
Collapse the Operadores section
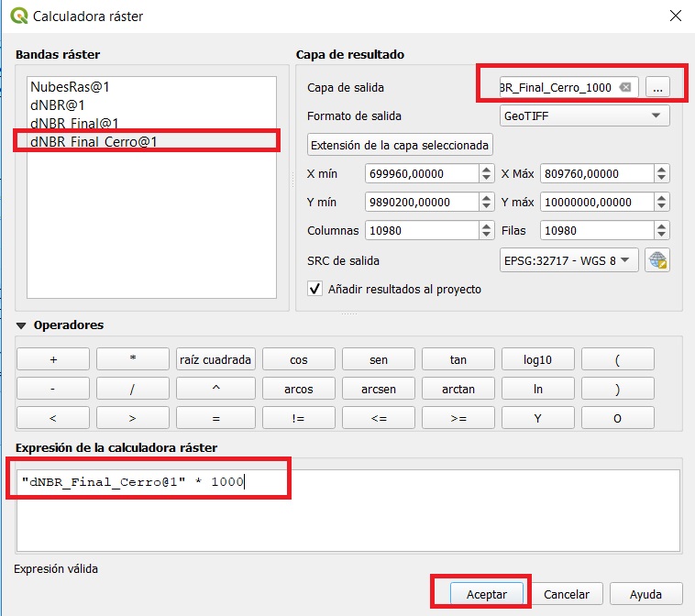coord(21,325)
